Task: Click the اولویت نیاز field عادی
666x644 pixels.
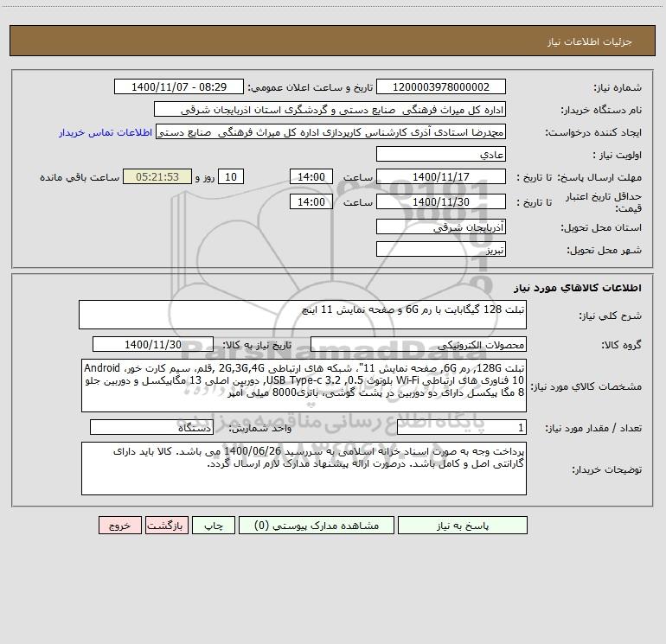Action: 441,155
